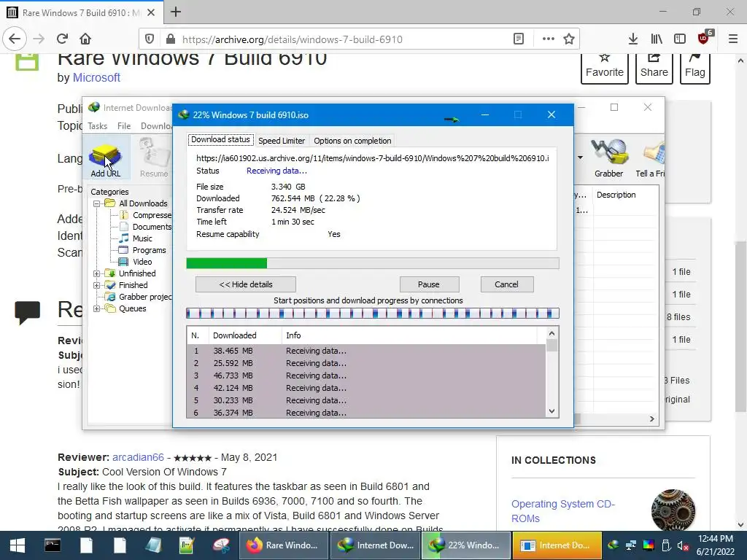Open Microsoft author link
The image size is (747, 560).
click(x=96, y=77)
